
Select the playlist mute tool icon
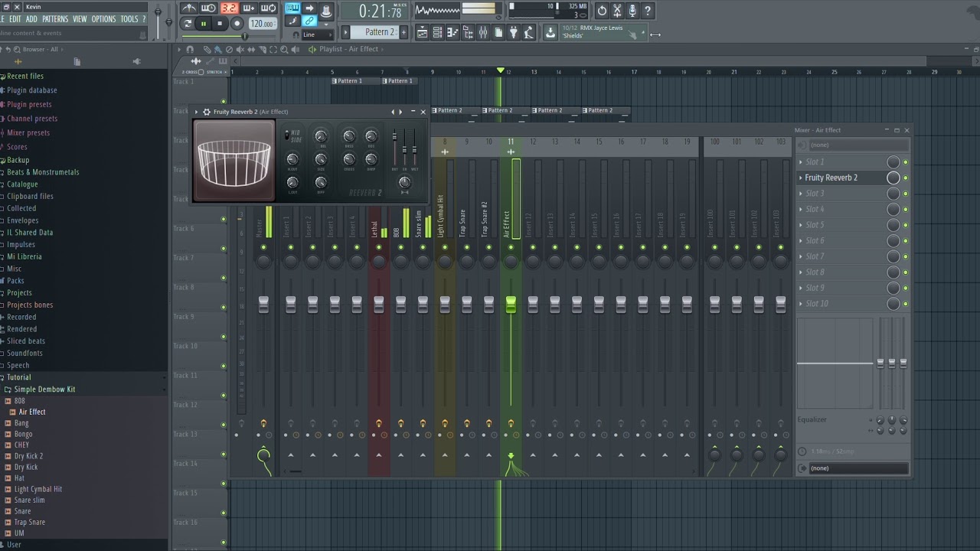click(240, 49)
